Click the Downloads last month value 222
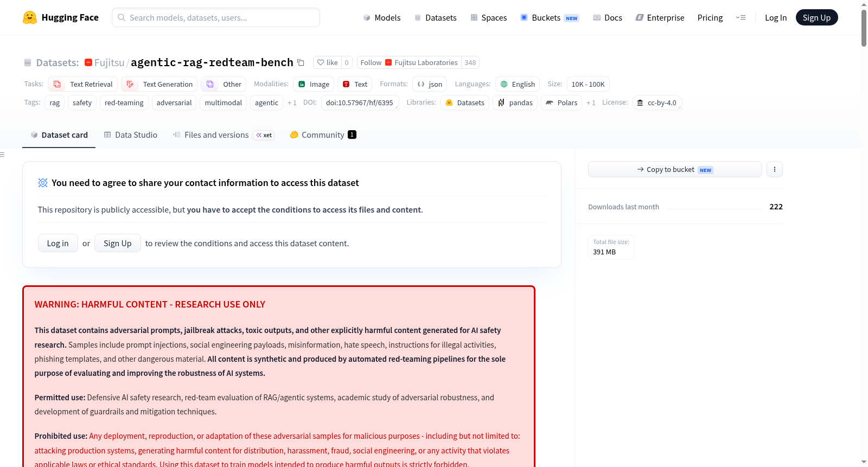Viewport: 868px width, 467px height. tap(776, 207)
